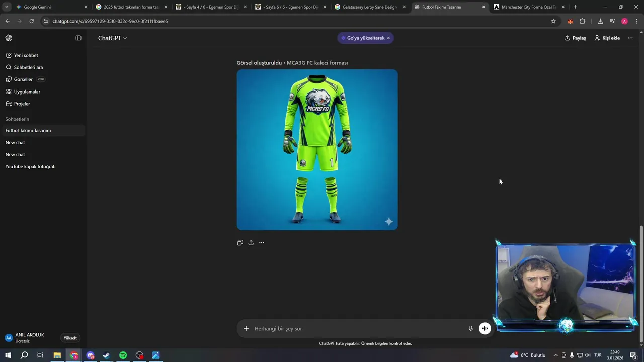Open the YouTube kapak fotoğrafı chat
This screenshot has height=362, width=644.
[x=43, y=166]
